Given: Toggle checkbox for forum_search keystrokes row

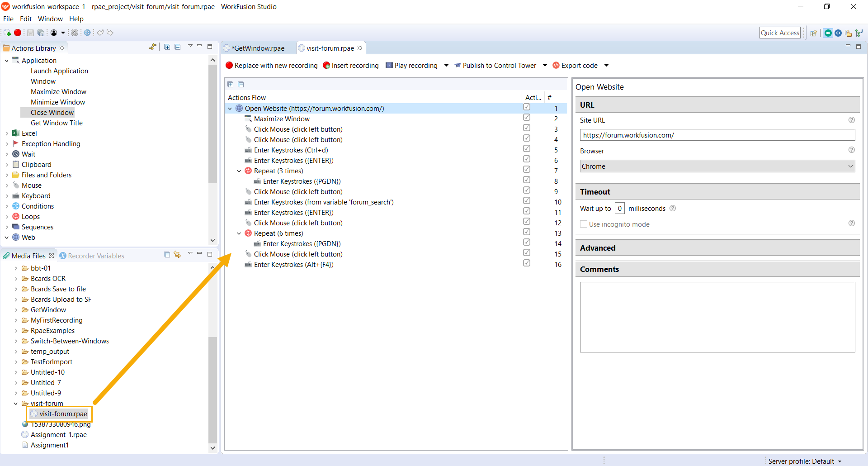Looking at the screenshot, I should tap(527, 201).
